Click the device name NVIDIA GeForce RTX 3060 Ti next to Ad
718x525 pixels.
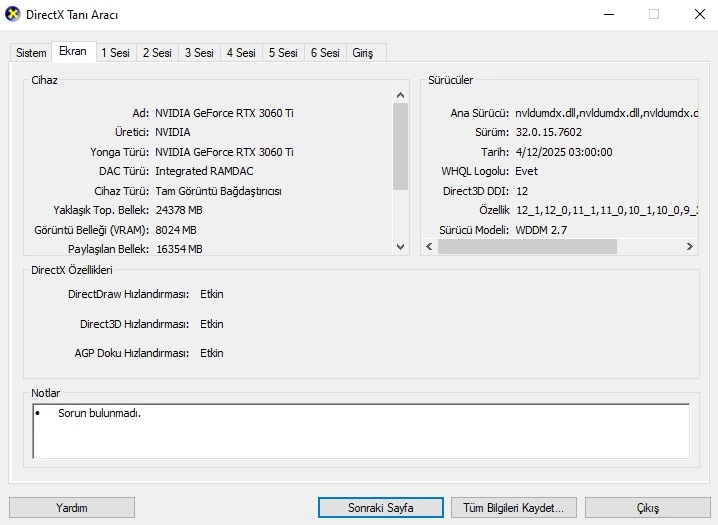pyautogui.click(x=224, y=113)
